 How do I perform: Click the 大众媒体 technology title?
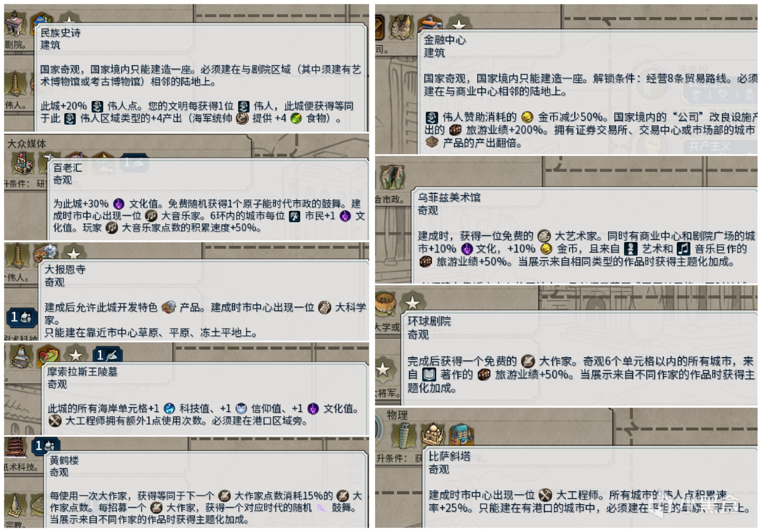27,144
